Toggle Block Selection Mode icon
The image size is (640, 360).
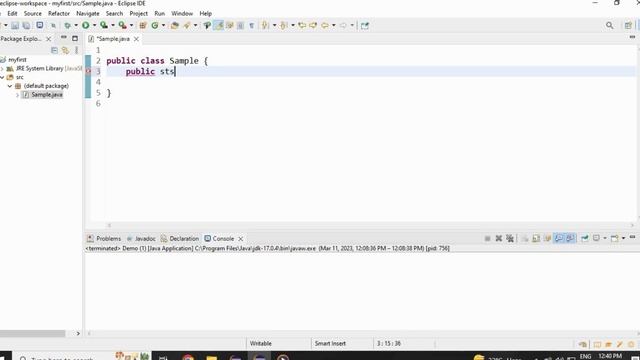[241, 25]
